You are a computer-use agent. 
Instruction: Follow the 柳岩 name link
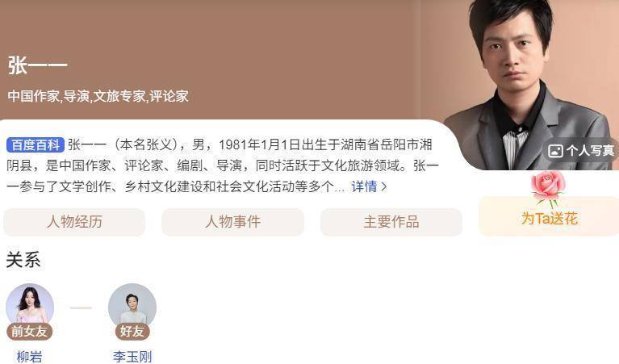[30, 357]
